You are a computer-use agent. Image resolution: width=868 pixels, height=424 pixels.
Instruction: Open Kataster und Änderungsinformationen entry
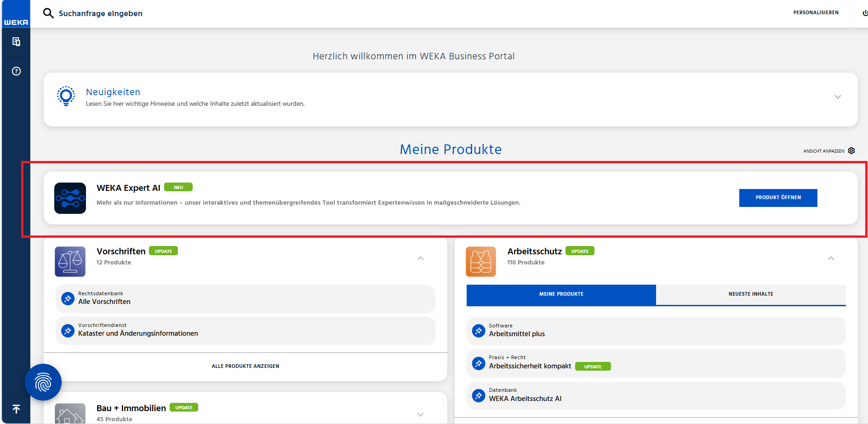[246, 331]
